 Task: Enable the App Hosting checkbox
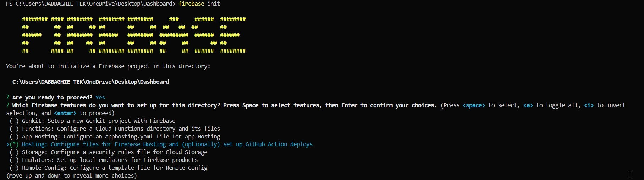pyautogui.click(x=14, y=136)
